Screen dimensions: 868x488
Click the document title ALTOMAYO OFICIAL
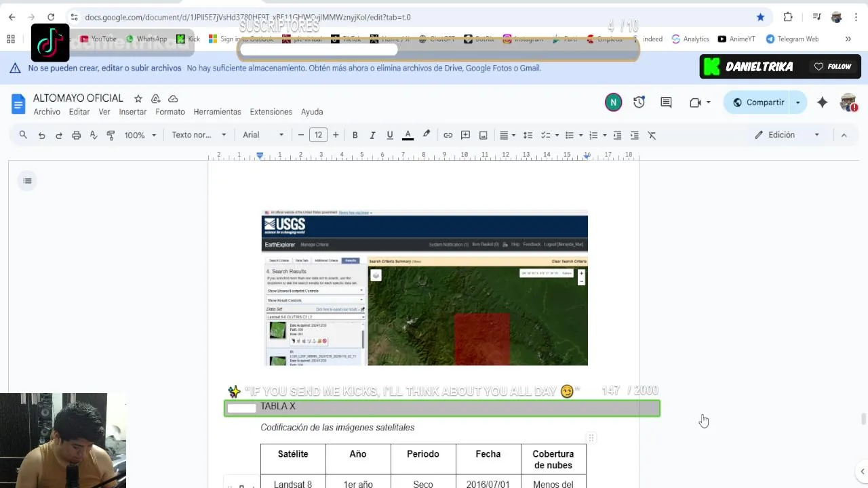pos(78,98)
